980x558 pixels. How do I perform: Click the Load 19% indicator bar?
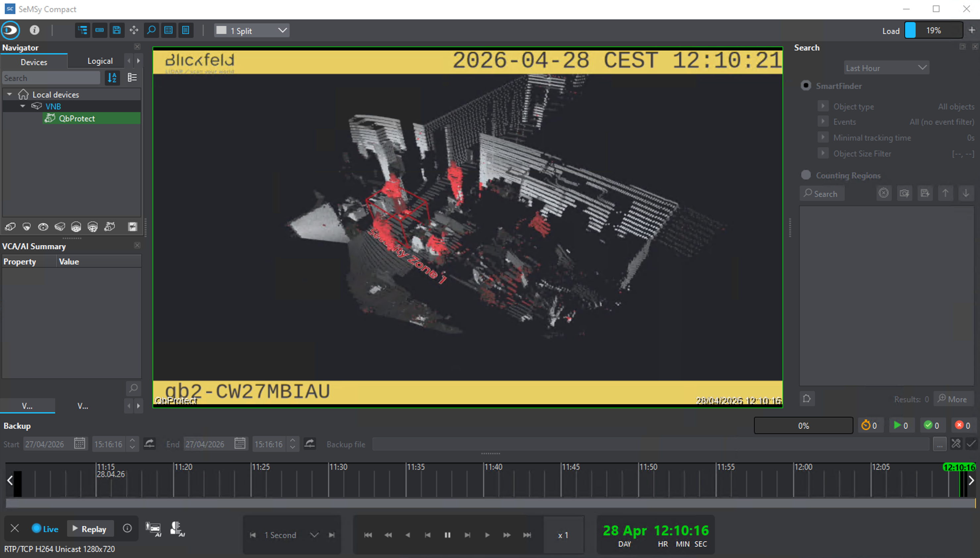pos(934,30)
